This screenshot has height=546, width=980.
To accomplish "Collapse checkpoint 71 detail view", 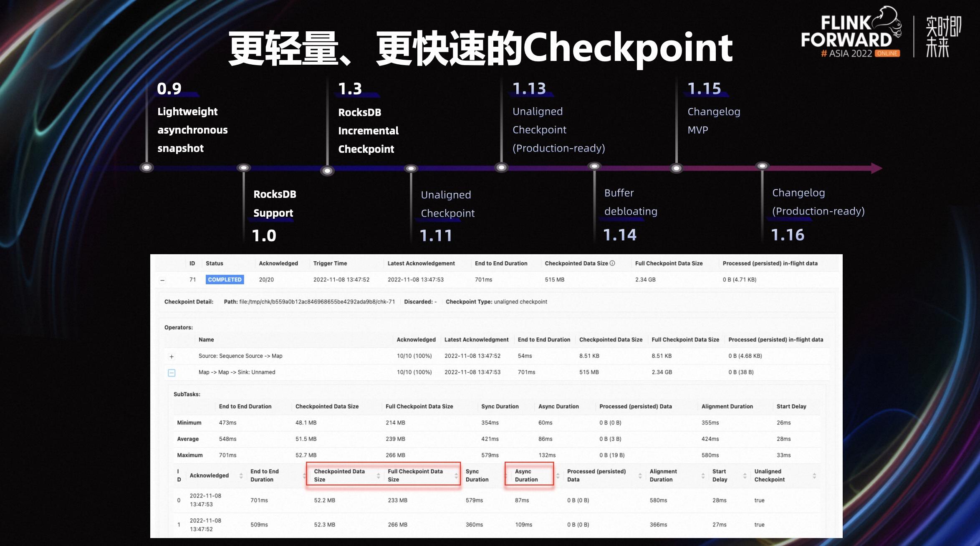I will click(x=162, y=280).
